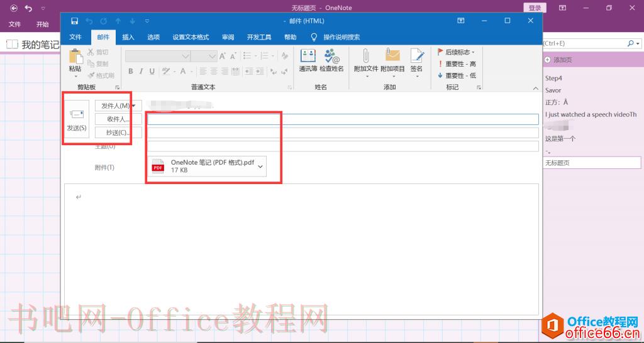This screenshot has height=343, width=644.
Task: Toggle align text right
Action: tap(225, 72)
